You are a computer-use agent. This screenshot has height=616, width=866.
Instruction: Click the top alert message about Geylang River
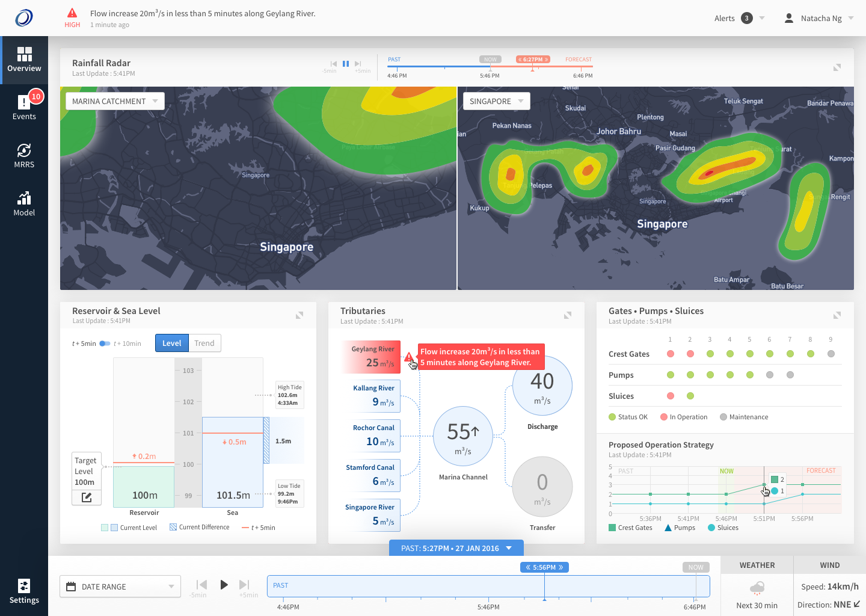pos(203,13)
